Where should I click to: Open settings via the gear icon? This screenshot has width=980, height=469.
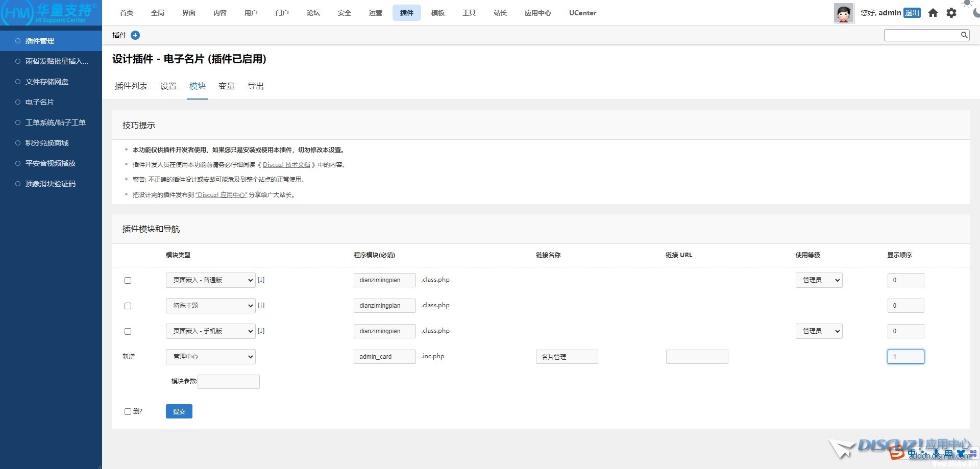951,13
